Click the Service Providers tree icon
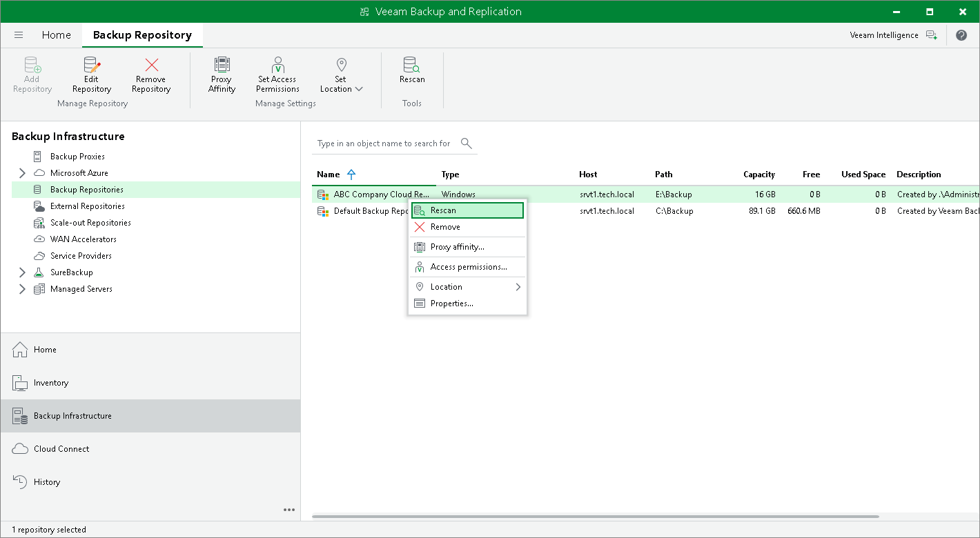This screenshot has height=538, width=980. point(39,256)
